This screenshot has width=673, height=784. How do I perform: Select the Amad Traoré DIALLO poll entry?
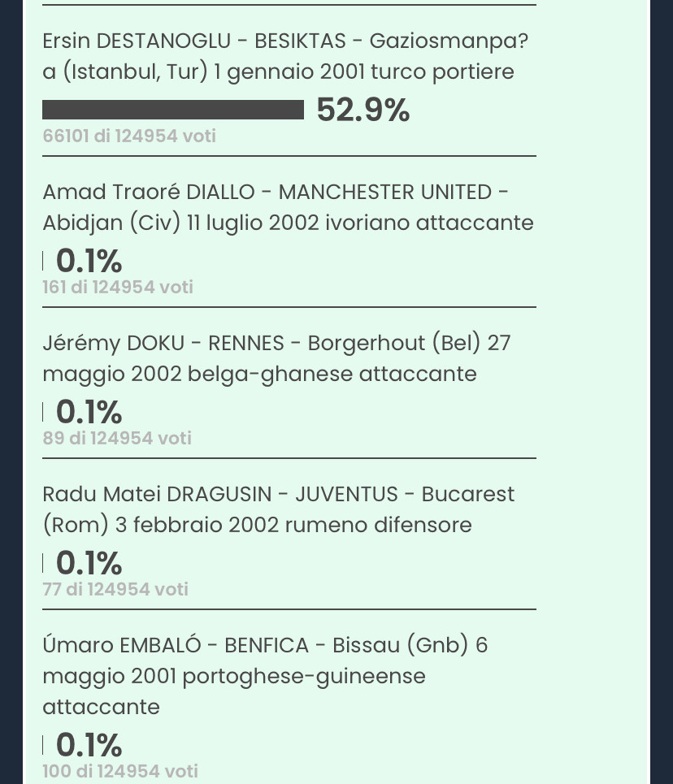(x=289, y=207)
